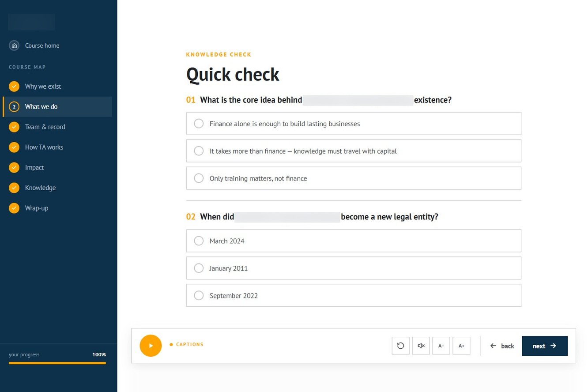
Task: Go back with the back button
Action: [502, 346]
